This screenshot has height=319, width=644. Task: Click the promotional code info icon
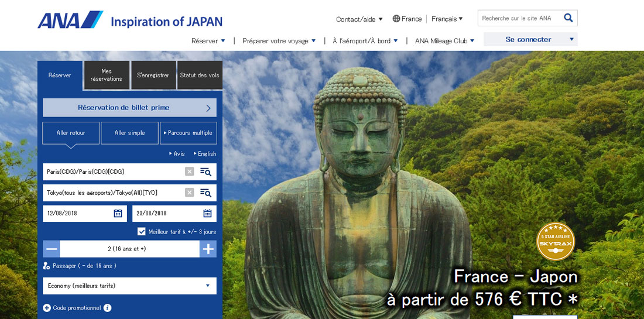(x=108, y=308)
